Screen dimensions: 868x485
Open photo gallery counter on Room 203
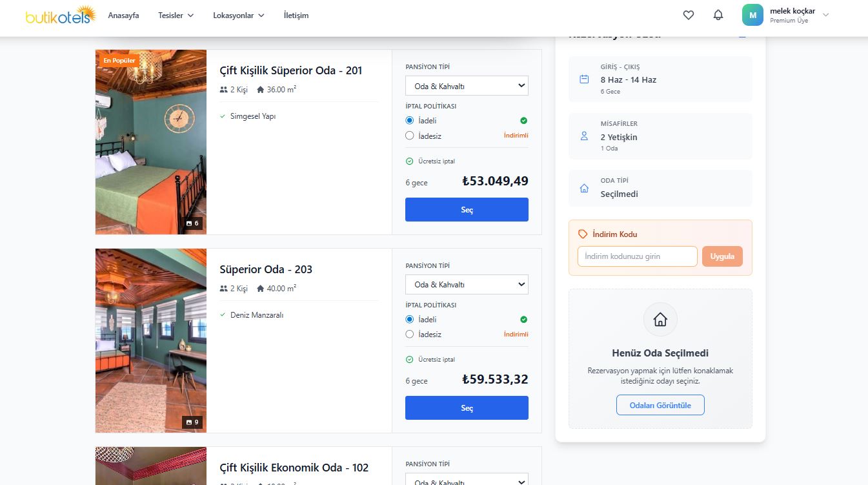click(x=193, y=422)
